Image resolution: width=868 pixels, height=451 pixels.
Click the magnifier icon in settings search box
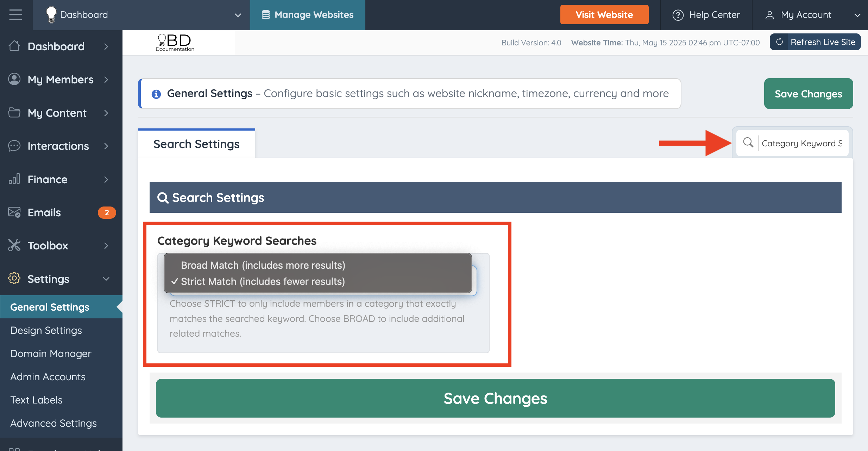tap(748, 143)
